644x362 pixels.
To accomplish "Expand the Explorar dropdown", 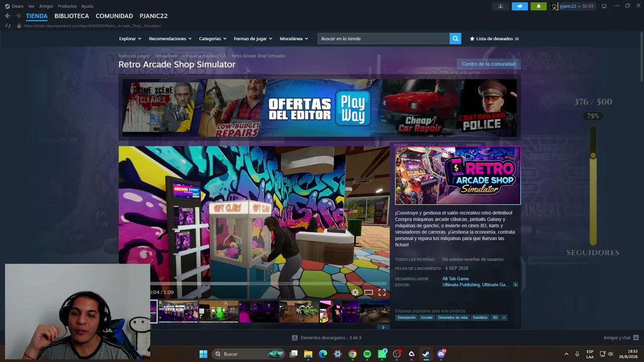I will (x=130, y=39).
